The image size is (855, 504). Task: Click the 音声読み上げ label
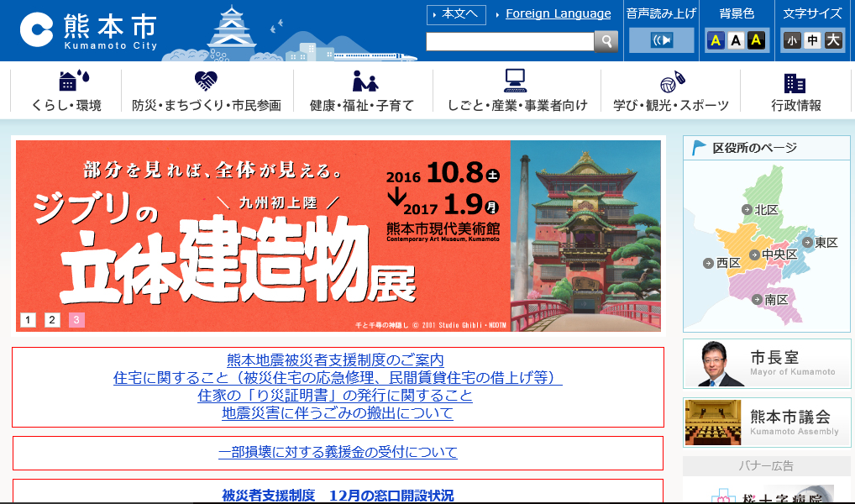(x=662, y=13)
